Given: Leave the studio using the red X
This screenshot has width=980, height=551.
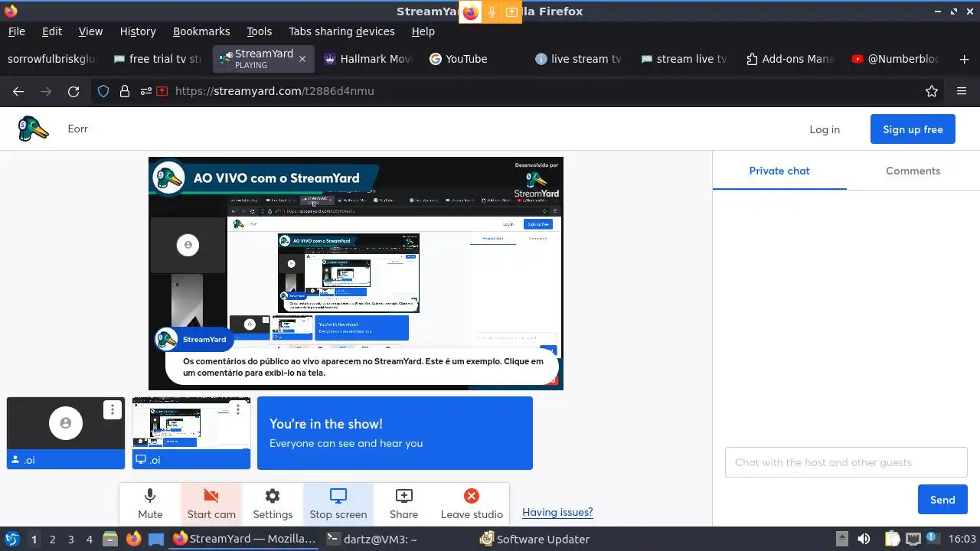Looking at the screenshot, I should tap(472, 504).
